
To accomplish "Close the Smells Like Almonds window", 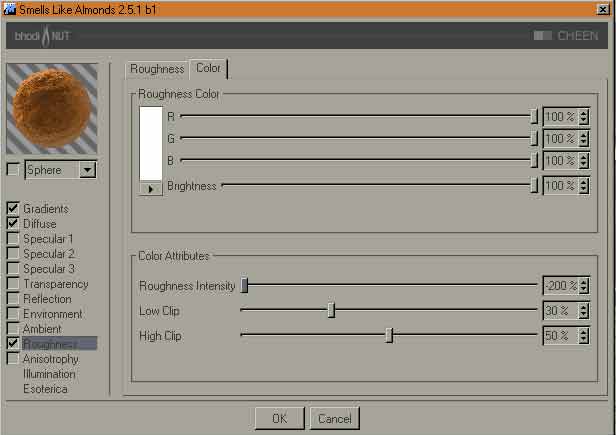I will 603,9.
